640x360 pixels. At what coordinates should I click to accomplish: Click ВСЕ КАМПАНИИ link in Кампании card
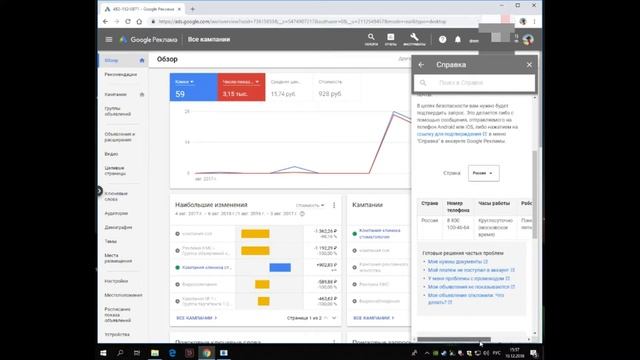(373, 318)
